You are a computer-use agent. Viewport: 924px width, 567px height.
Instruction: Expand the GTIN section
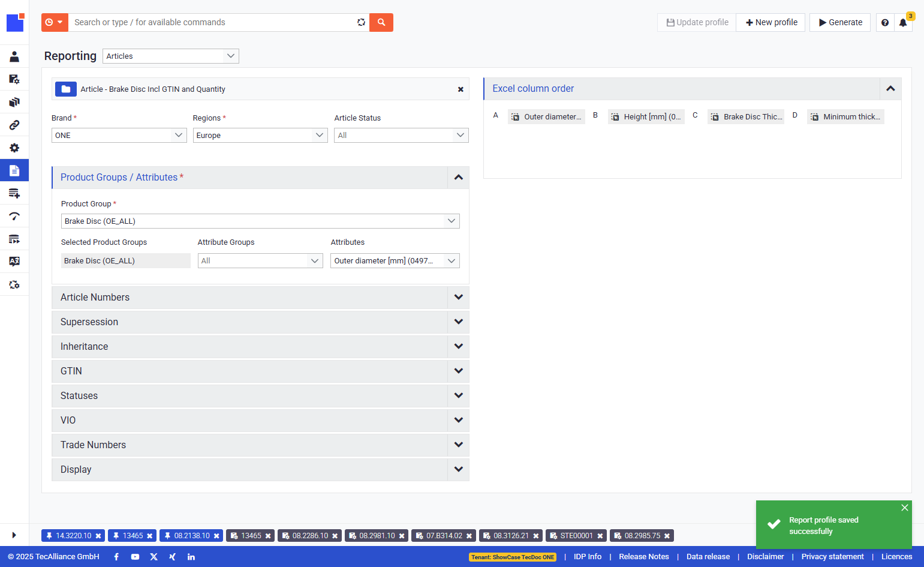click(x=260, y=371)
